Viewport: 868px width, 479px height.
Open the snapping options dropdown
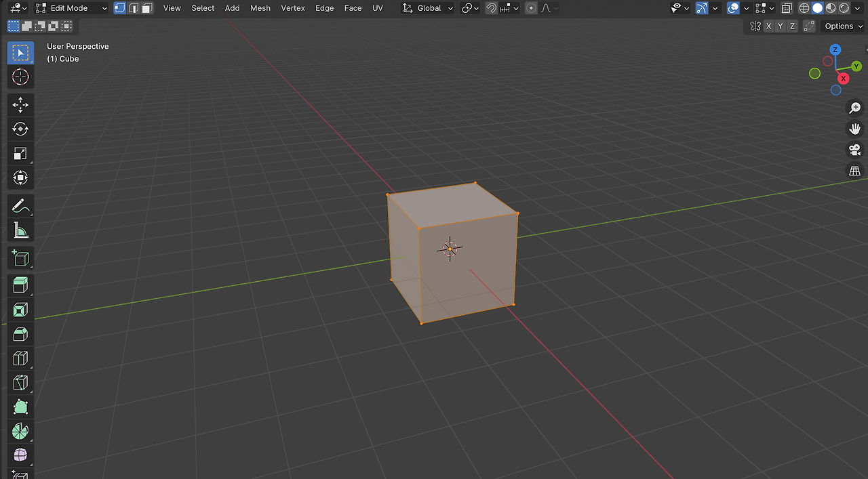511,8
